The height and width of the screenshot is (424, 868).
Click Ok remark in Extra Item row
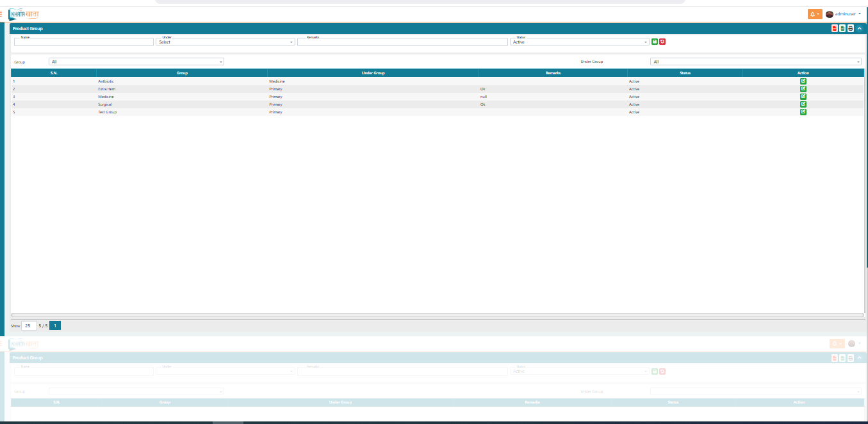pyautogui.click(x=483, y=89)
